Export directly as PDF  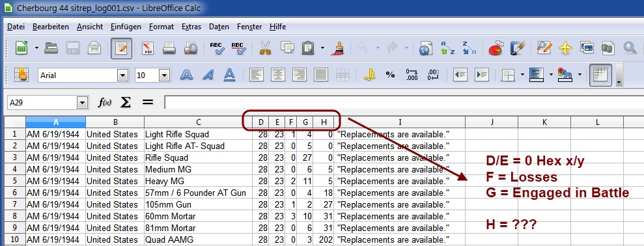click(x=147, y=48)
